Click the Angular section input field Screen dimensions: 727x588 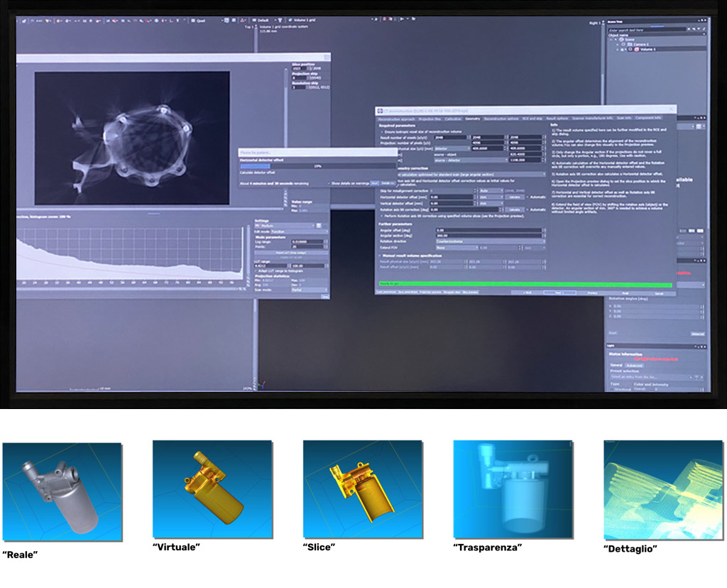(490, 236)
